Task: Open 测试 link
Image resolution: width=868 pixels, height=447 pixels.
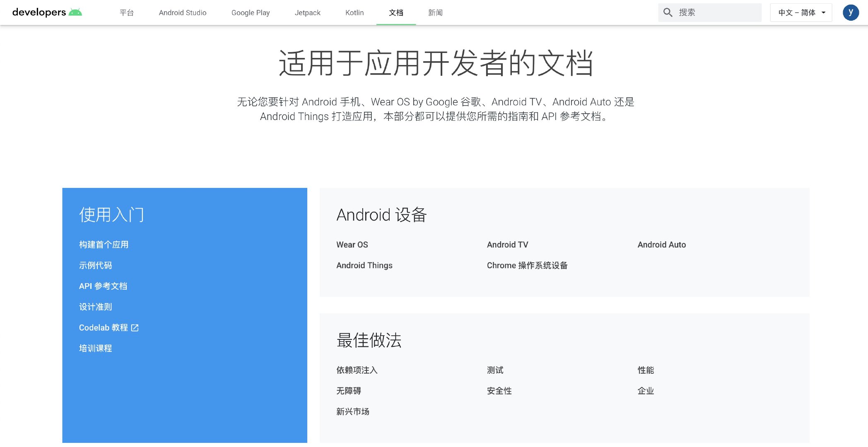Action: tap(495, 370)
